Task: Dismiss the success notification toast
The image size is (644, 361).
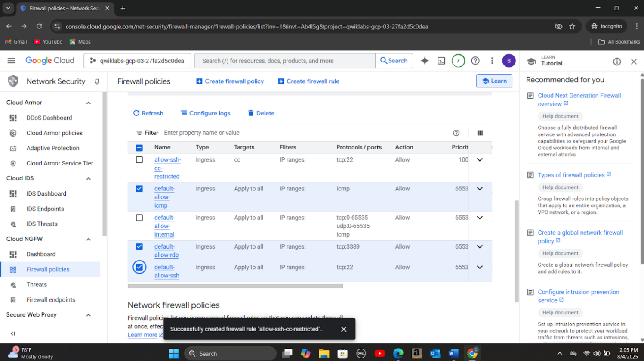Action: [x=343, y=329]
